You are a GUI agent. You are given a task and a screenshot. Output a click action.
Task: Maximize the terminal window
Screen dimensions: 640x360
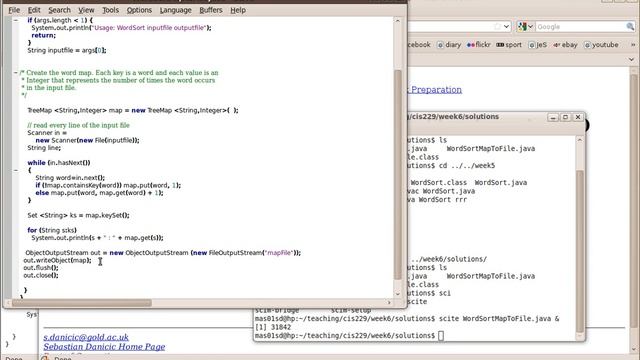[565, 118]
